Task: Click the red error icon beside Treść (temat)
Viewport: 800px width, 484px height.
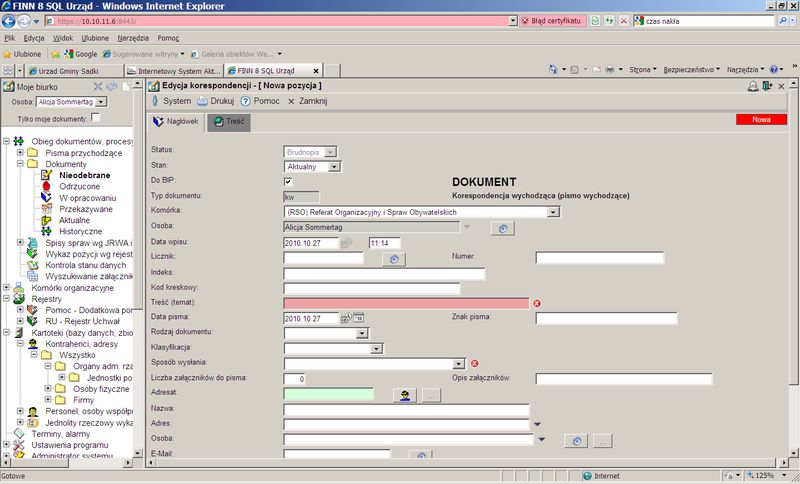Action: (537, 303)
